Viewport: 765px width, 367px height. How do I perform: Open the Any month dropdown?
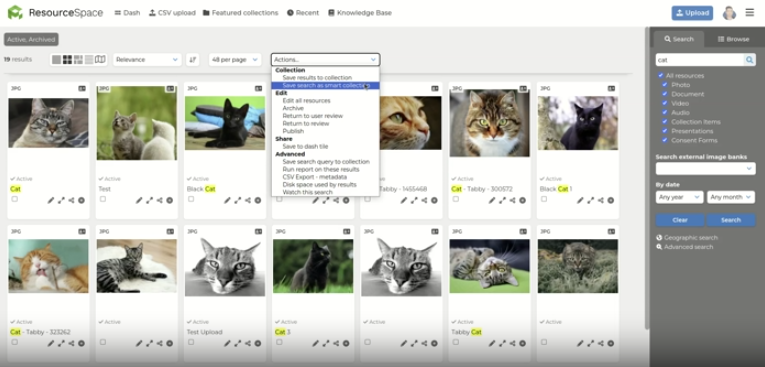(731, 197)
